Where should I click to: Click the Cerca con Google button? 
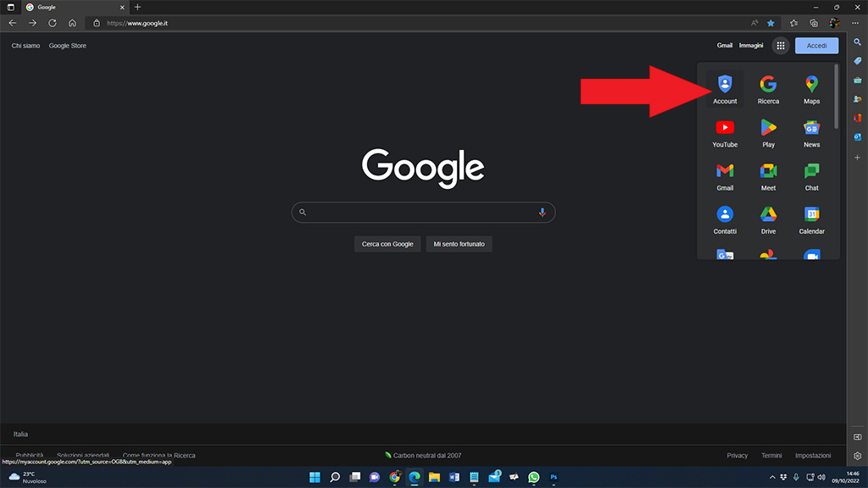pyautogui.click(x=387, y=244)
